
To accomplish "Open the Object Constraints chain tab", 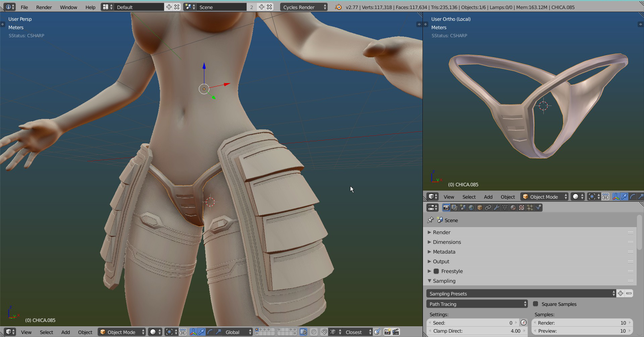I will [x=488, y=208].
